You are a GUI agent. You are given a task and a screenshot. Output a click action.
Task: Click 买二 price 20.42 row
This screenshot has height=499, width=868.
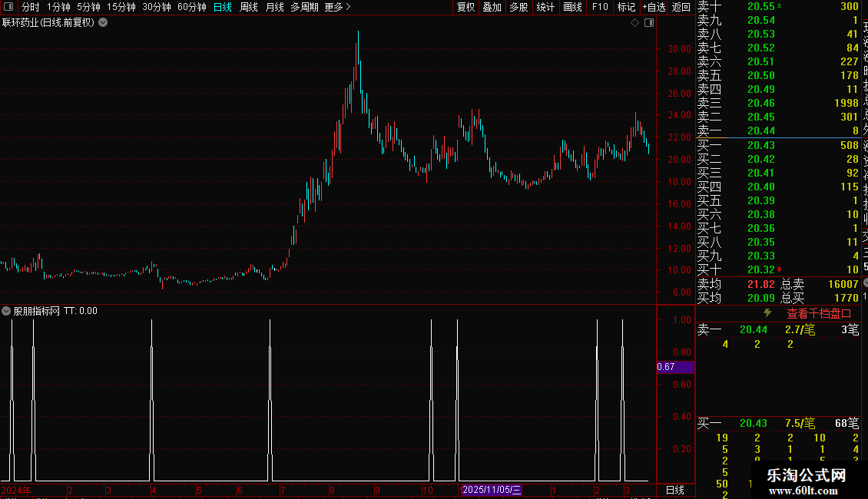[x=778, y=159]
